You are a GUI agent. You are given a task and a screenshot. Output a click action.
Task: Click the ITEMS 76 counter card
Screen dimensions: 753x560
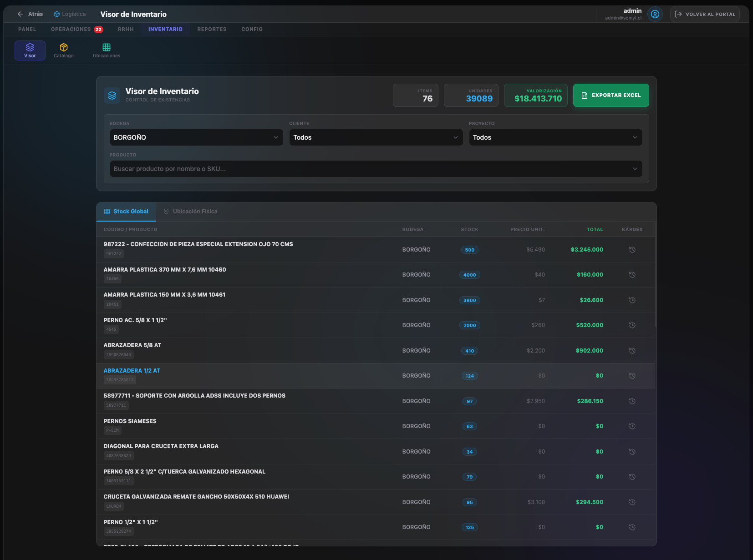click(416, 96)
